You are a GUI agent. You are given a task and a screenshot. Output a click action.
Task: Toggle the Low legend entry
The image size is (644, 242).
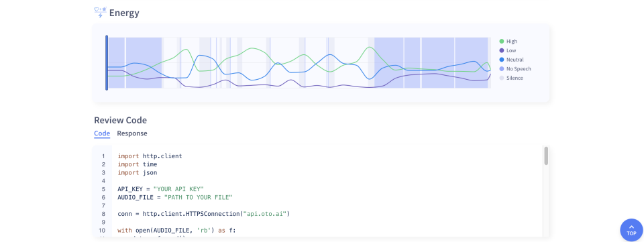click(x=507, y=50)
